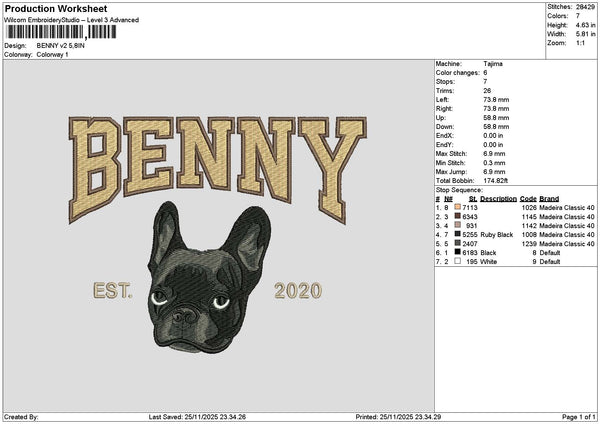
Task: Click the Page 1 of 1 indicator
Action: 579,417
